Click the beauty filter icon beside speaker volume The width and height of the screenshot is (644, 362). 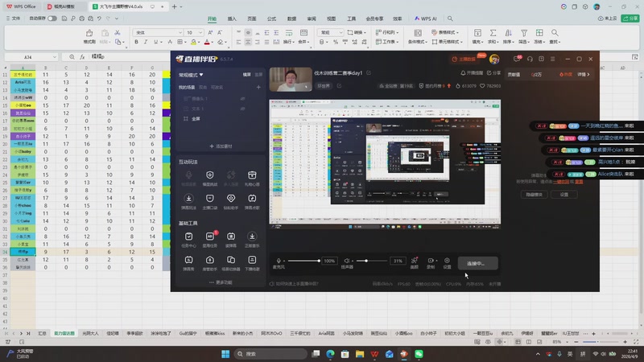click(414, 260)
